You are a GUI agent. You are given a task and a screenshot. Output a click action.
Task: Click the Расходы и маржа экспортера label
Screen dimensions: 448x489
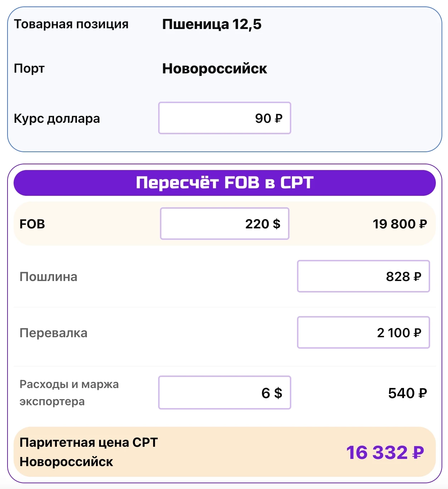tap(69, 393)
